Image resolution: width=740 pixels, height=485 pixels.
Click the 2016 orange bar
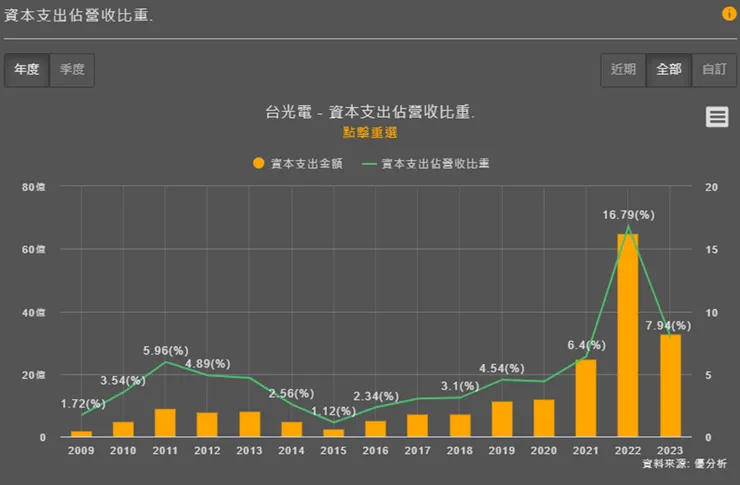376,429
